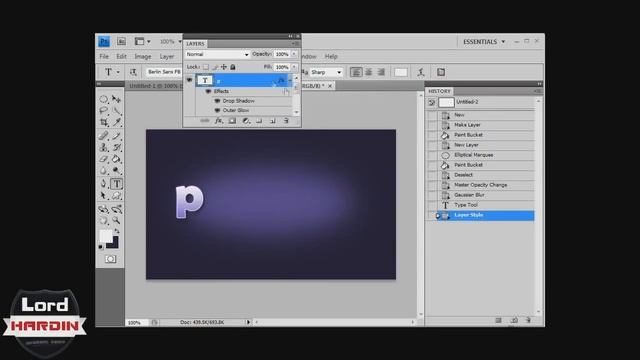Open the Fill slider arrow
Screen dimensions: 640x360
click(x=294, y=67)
